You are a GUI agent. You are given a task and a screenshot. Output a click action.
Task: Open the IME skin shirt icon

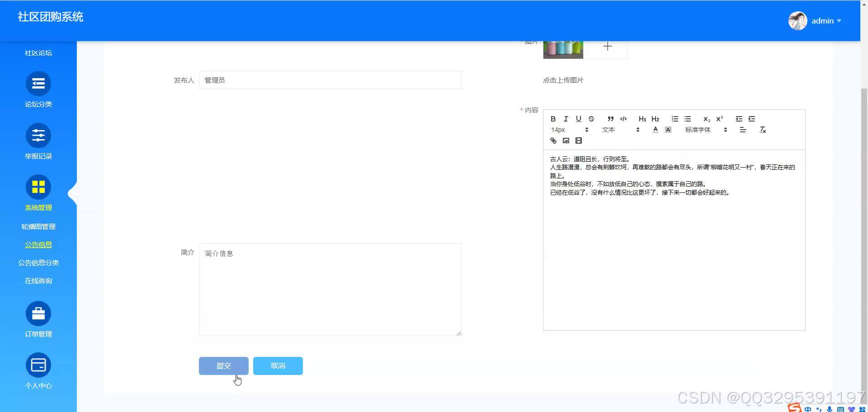point(851,409)
